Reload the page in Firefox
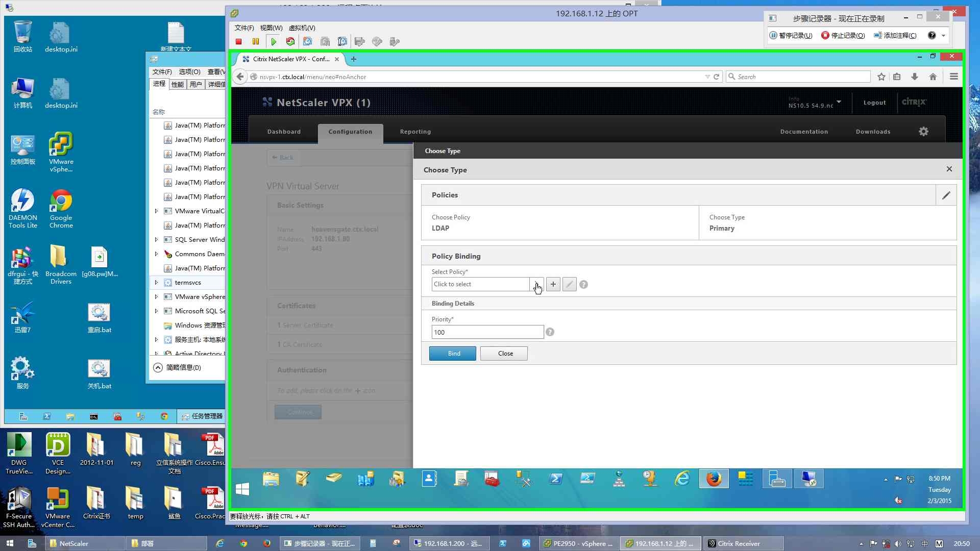The height and width of the screenshot is (551, 980). tap(717, 77)
